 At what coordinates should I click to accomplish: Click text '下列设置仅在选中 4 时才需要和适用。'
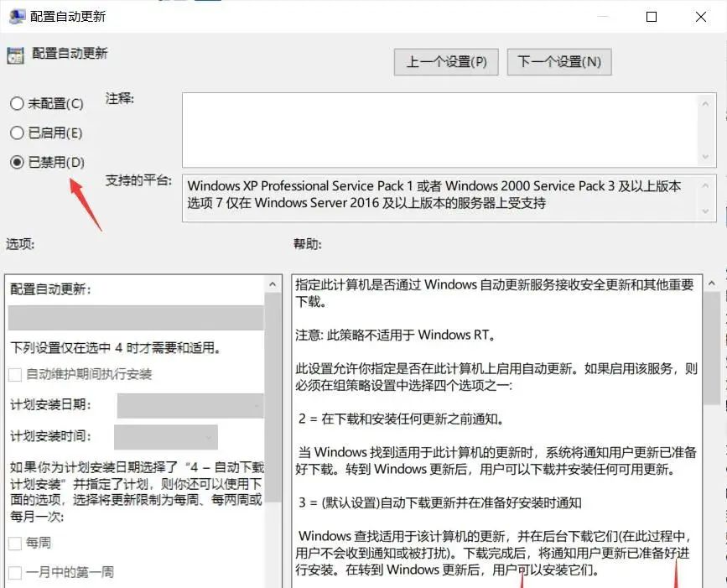[116, 347]
